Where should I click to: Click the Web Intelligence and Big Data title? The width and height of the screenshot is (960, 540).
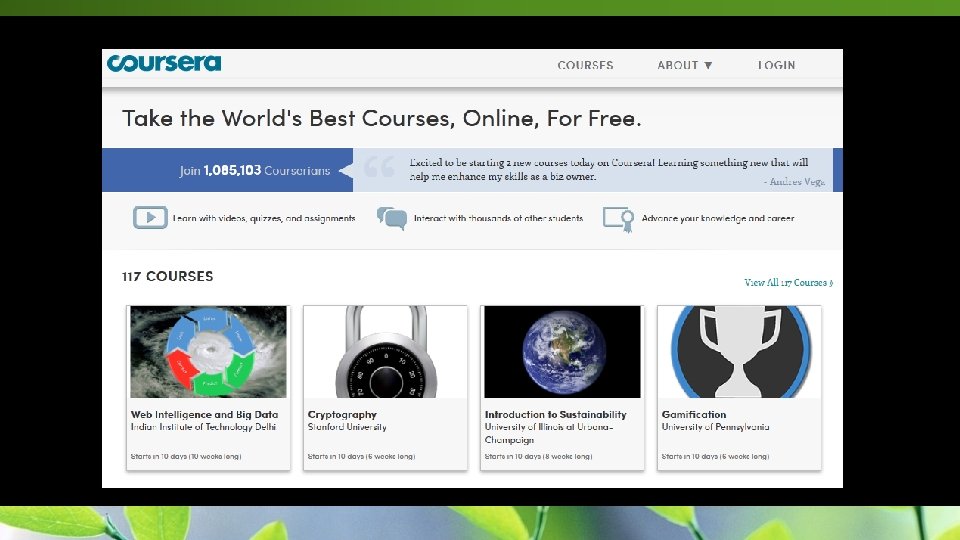pyautogui.click(x=204, y=414)
